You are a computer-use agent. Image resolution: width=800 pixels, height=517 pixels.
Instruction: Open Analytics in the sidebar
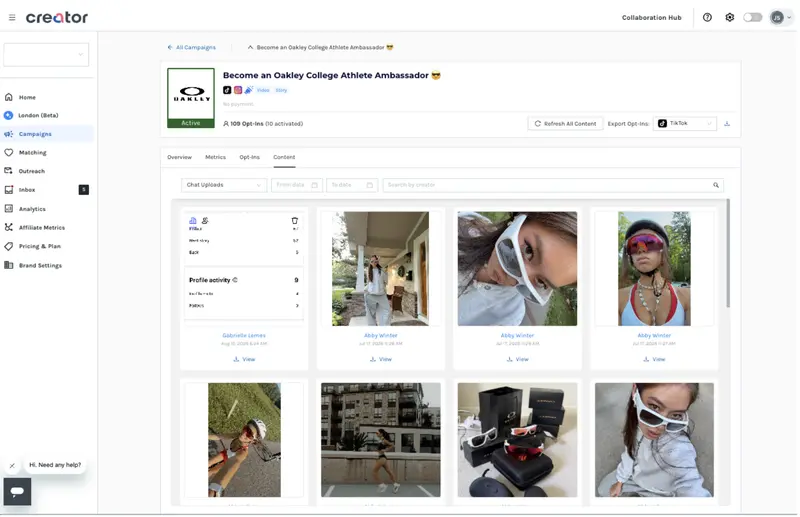pos(32,209)
